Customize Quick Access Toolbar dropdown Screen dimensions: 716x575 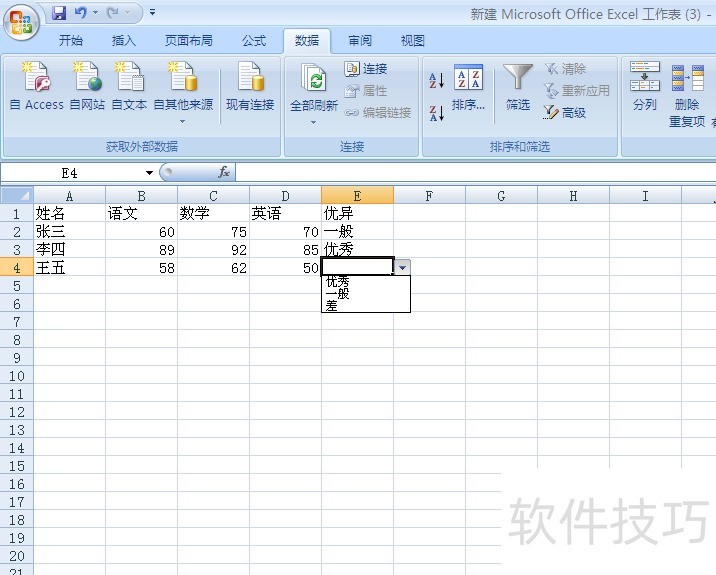153,13
